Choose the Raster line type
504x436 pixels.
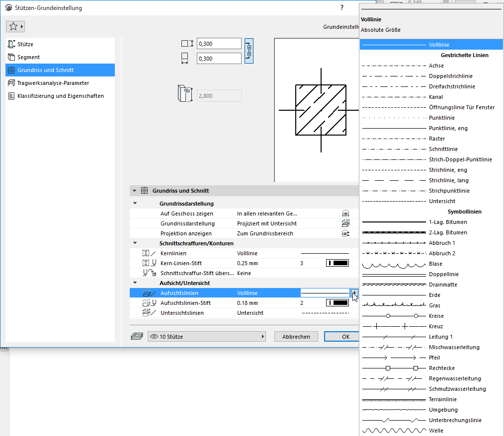431,139
